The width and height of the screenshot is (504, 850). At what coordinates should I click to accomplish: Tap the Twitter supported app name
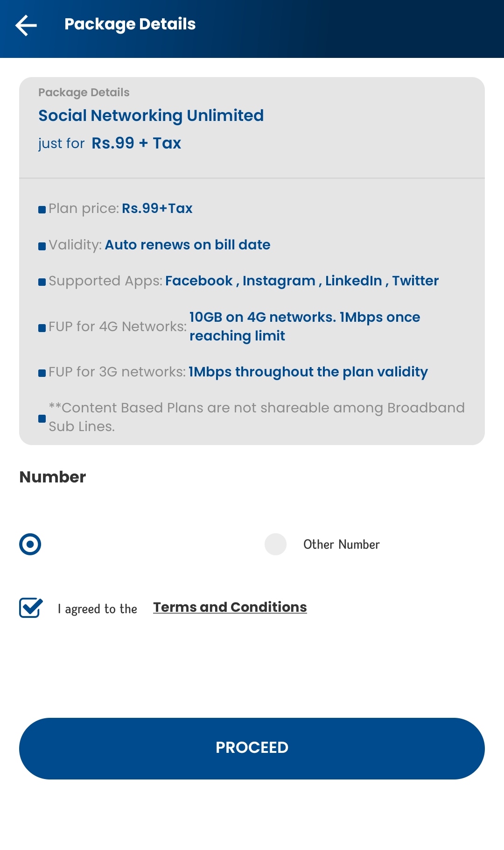click(x=415, y=281)
